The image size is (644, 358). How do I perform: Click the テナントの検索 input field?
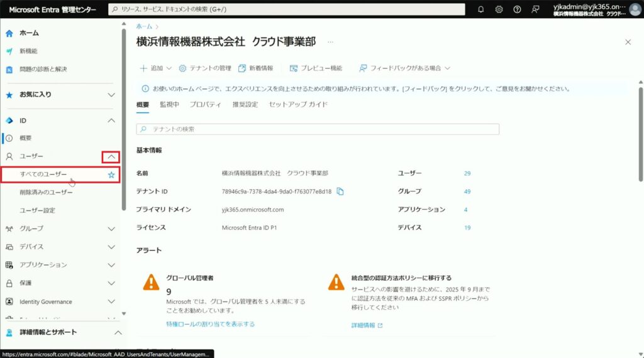[x=318, y=129]
